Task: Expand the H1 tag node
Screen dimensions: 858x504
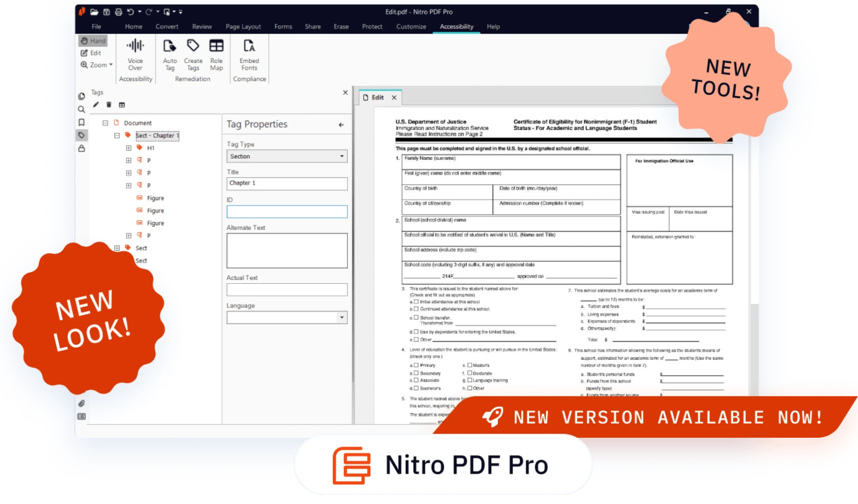Action: pyautogui.click(x=129, y=148)
